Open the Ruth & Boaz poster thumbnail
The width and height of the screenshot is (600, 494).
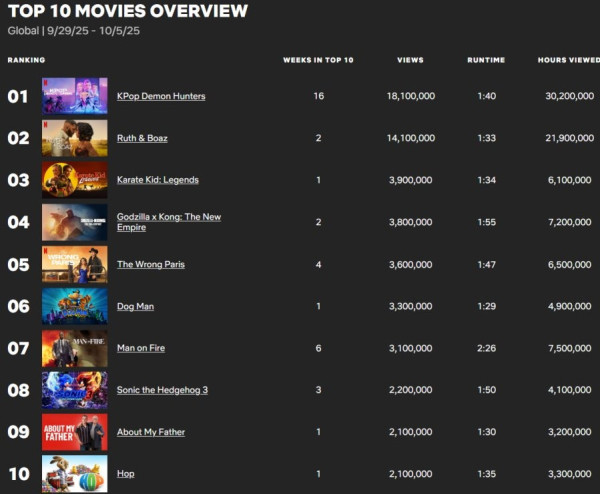tap(75, 138)
